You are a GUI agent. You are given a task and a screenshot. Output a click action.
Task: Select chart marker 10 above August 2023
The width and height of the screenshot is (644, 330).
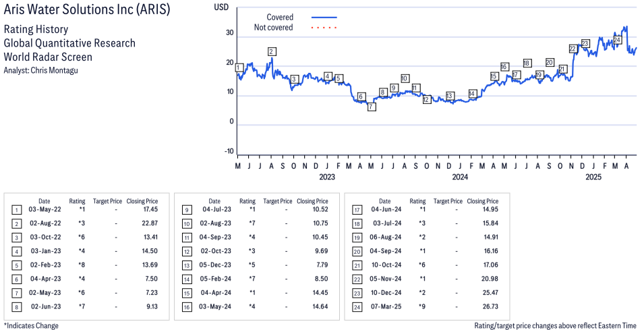pos(405,78)
